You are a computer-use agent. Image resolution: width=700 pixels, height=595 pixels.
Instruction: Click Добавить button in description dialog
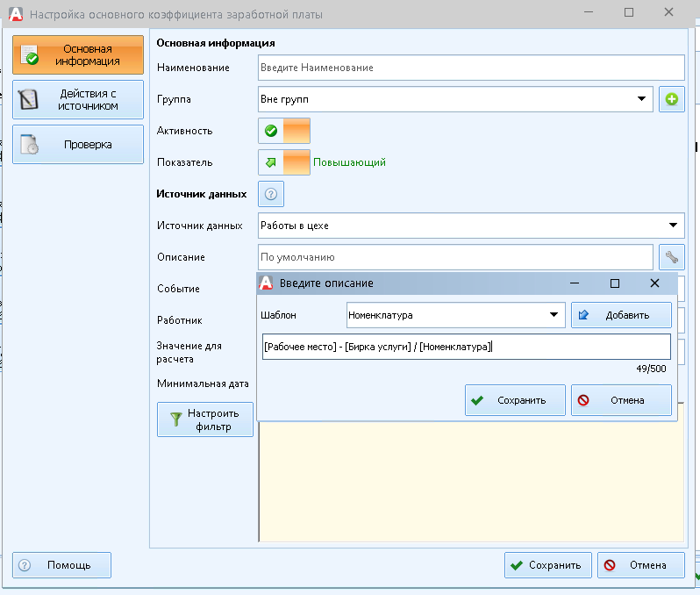tap(621, 315)
